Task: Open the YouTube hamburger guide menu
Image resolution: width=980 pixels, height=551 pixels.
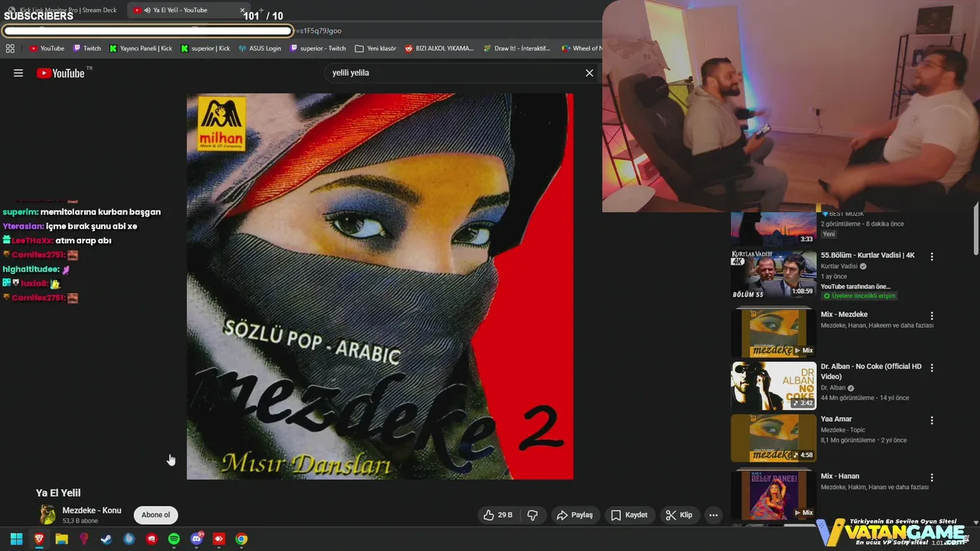Action: click(x=18, y=73)
